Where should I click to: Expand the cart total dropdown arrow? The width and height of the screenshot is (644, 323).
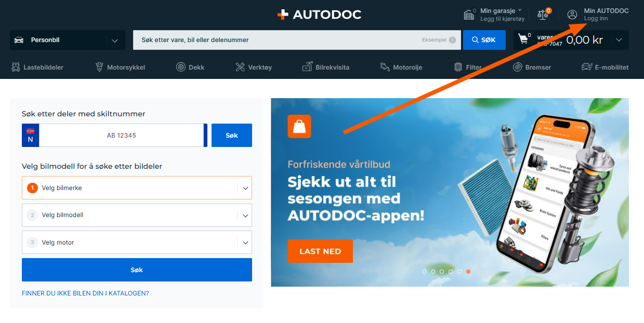[619, 40]
